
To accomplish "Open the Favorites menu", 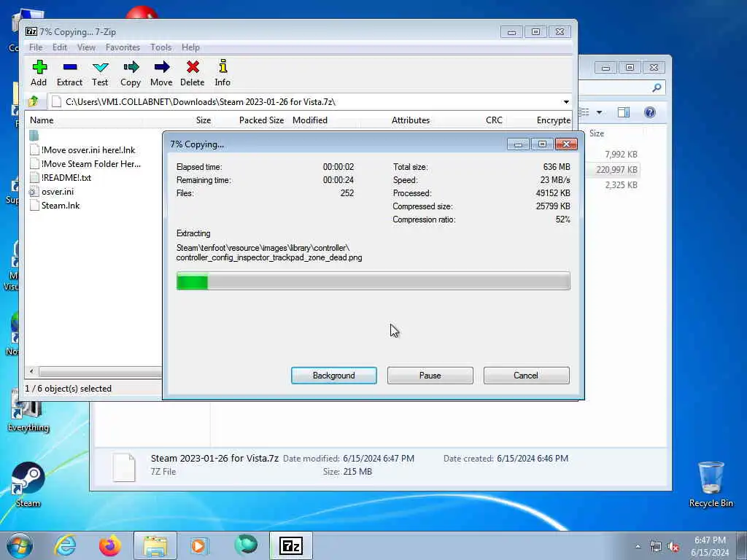I will click(x=123, y=47).
